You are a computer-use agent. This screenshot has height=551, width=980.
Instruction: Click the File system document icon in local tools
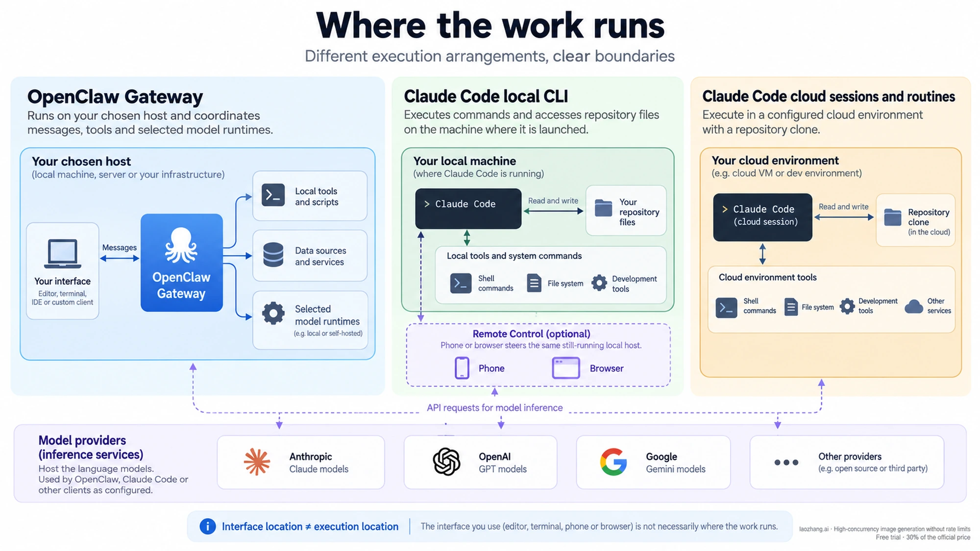(534, 283)
